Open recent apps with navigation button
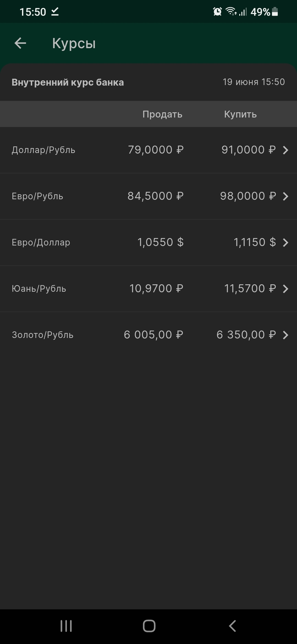Image resolution: width=297 pixels, height=644 pixels. click(x=66, y=626)
